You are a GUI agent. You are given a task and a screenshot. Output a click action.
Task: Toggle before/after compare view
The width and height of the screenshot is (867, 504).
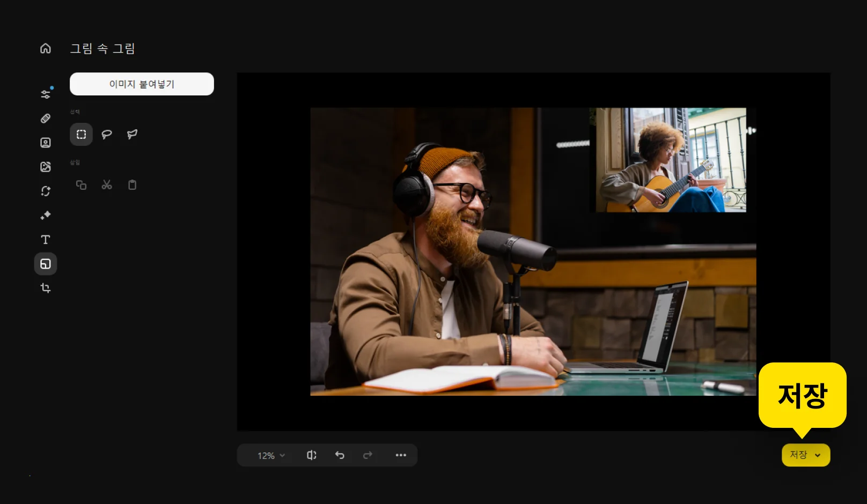click(x=311, y=455)
